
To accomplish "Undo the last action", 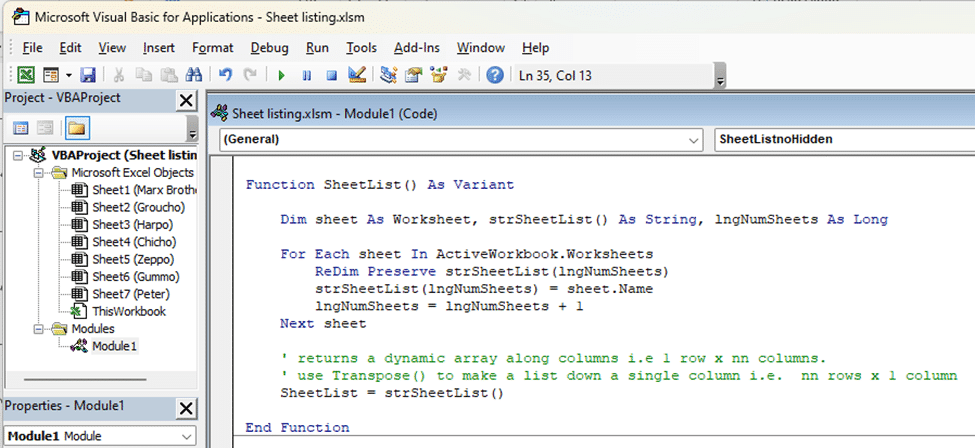I will 225,75.
